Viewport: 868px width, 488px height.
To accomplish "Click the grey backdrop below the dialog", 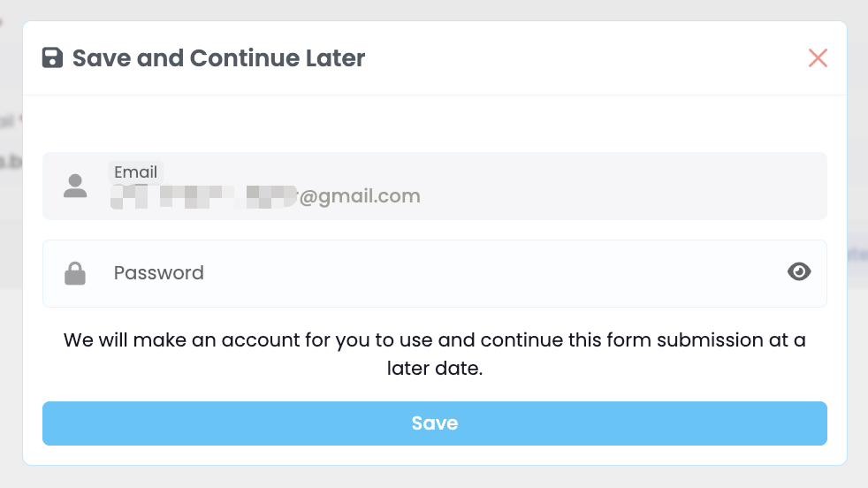I will point(435,477).
